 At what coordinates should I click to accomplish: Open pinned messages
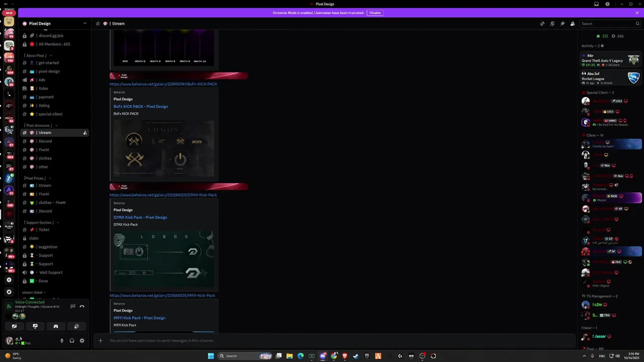562,24
